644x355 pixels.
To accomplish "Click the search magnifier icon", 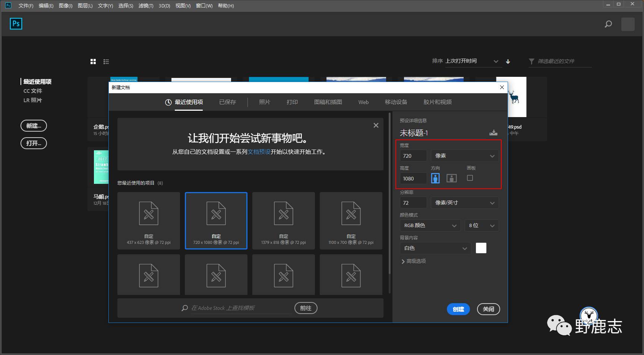I will point(608,24).
